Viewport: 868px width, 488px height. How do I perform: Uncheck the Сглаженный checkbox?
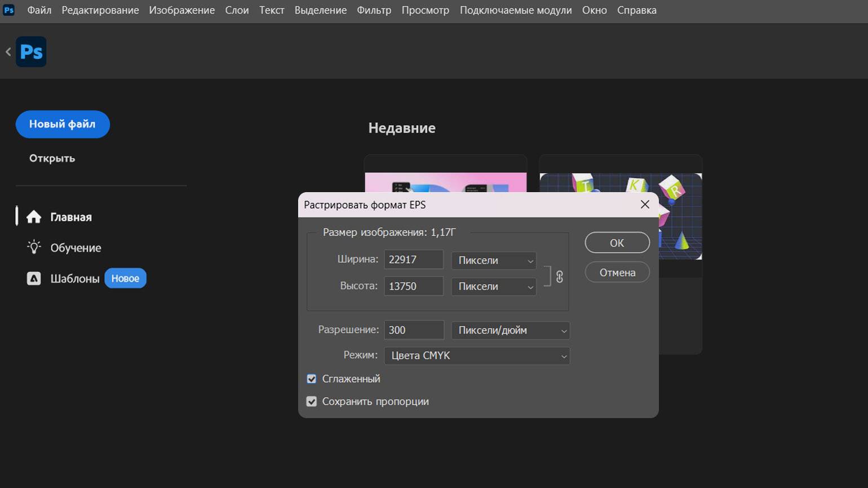click(312, 379)
